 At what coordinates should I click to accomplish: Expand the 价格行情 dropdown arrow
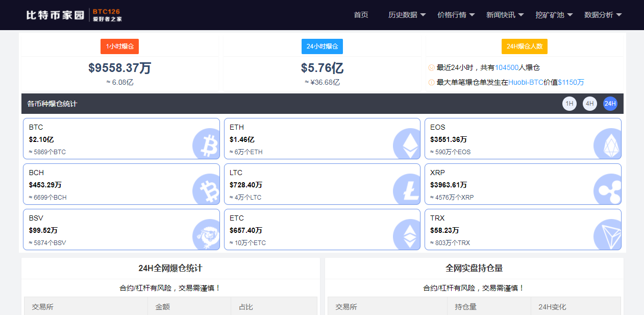coord(472,15)
